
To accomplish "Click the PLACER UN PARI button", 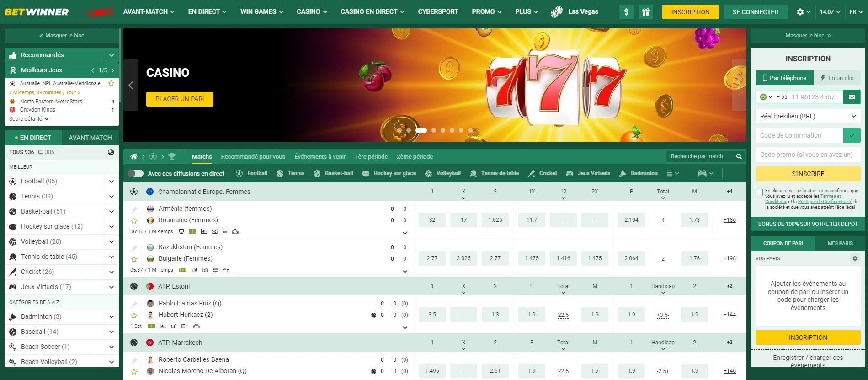I will (180, 99).
